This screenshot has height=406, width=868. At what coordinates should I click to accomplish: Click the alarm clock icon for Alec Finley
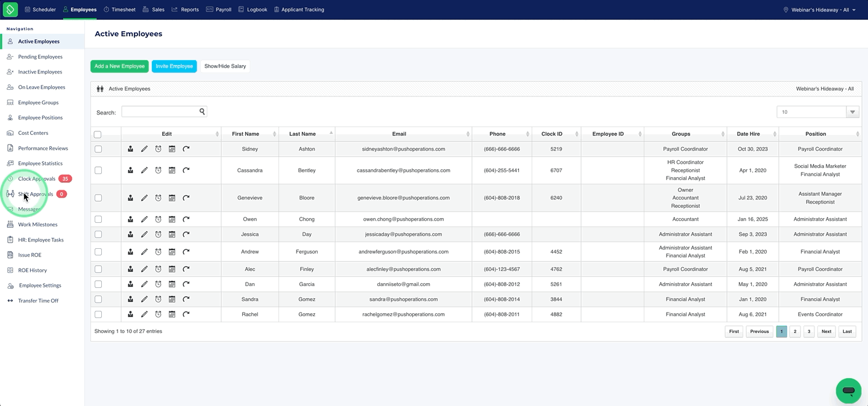tap(158, 269)
